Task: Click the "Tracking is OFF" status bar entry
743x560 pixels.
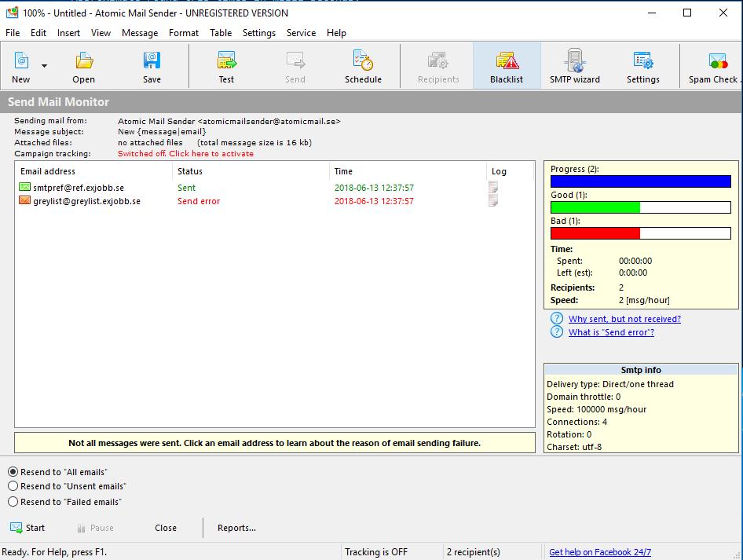Action: (x=376, y=552)
